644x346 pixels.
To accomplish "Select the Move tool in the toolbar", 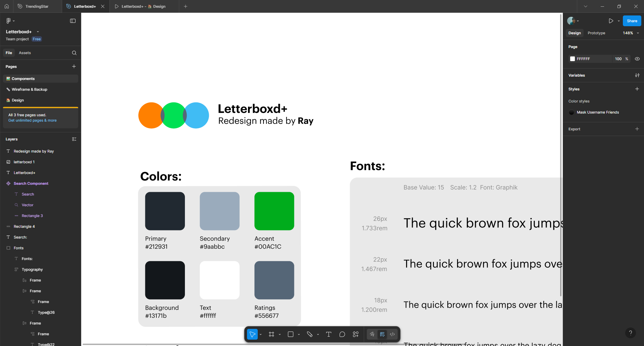I will click(252, 334).
